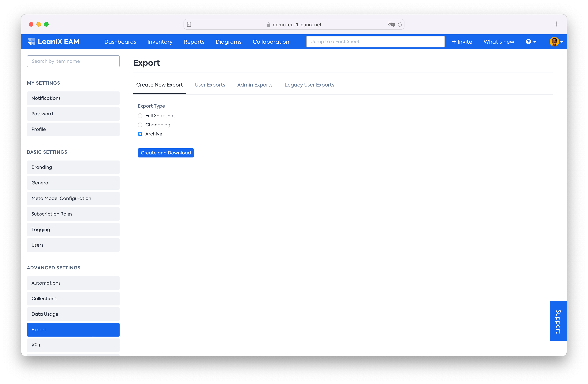588x384 pixels.
Task: Open the Safari reader view icon
Action: (x=189, y=24)
